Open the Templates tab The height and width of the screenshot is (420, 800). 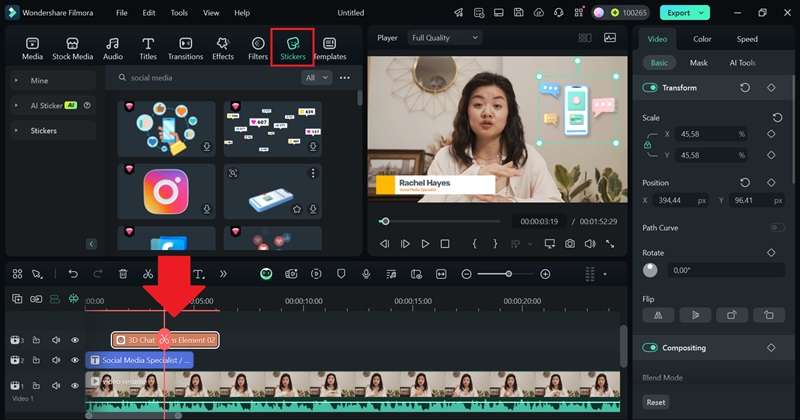coord(330,48)
